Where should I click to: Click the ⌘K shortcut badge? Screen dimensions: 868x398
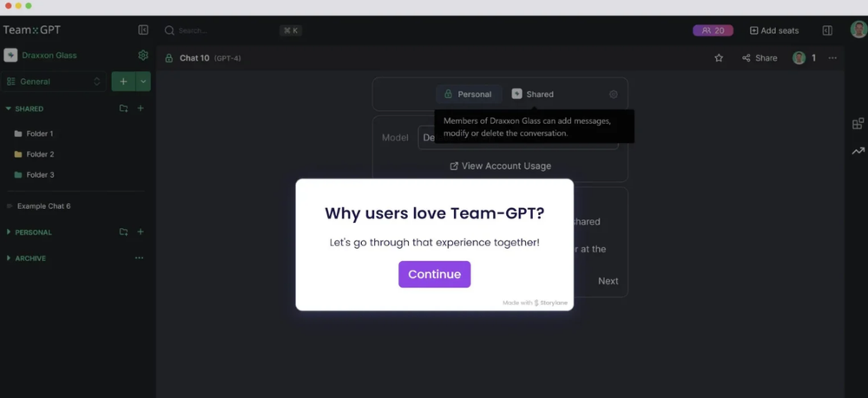291,30
